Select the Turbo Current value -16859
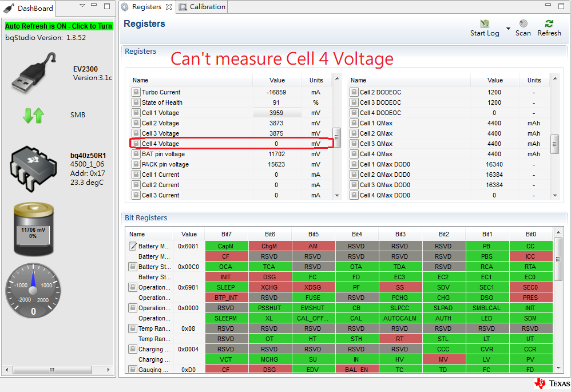 [x=276, y=92]
